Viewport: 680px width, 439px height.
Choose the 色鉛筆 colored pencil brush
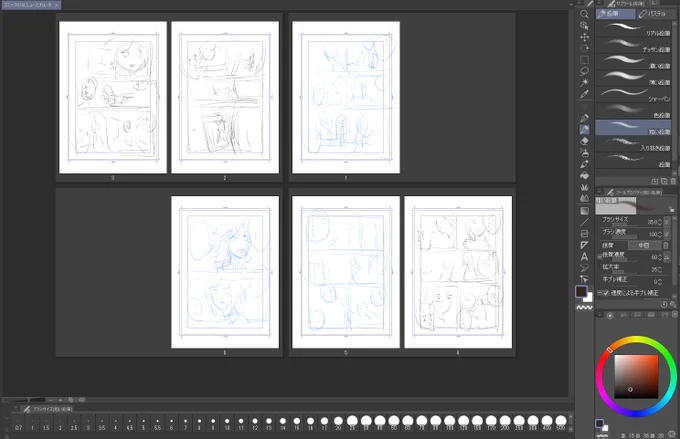point(633,111)
